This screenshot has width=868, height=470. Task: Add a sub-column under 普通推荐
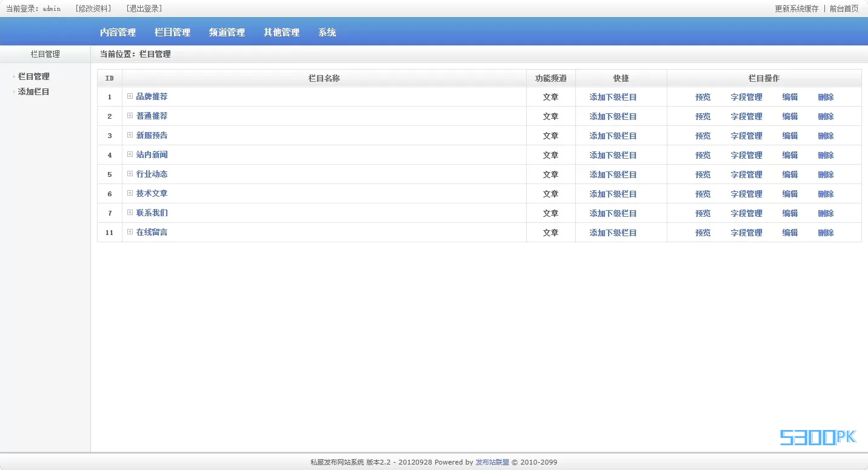pos(613,116)
